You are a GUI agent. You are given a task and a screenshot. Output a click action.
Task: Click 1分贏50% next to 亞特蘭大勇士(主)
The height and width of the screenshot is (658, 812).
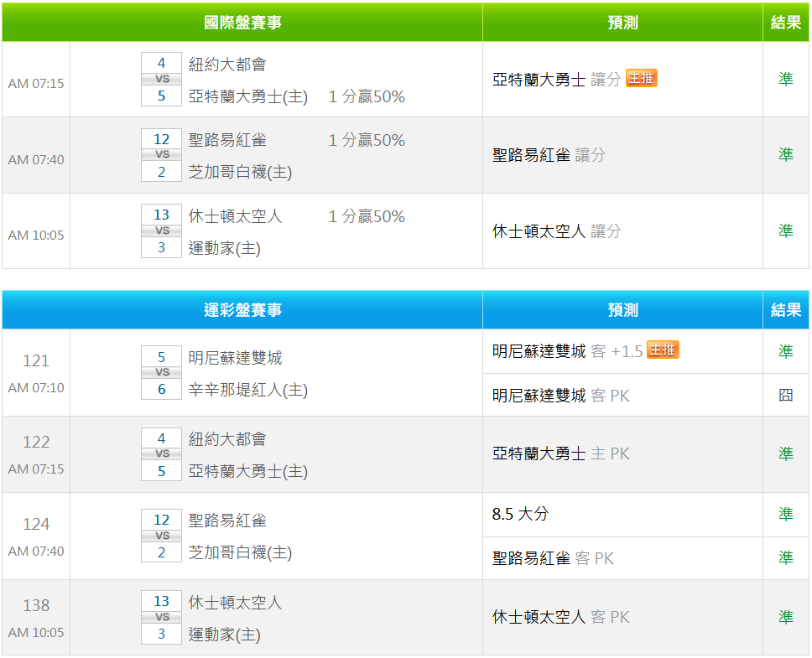tap(367, 96)
